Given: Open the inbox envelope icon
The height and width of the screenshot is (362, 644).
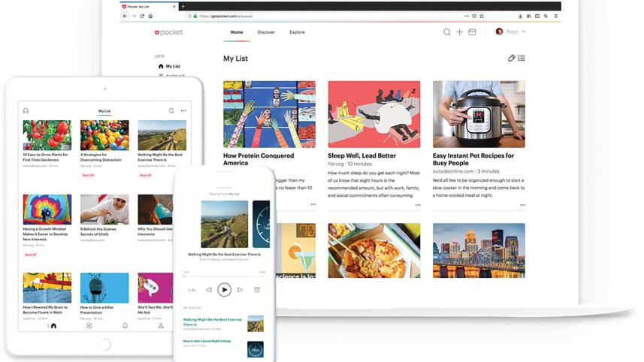Looking at the screenshot, I should (472, 32).
